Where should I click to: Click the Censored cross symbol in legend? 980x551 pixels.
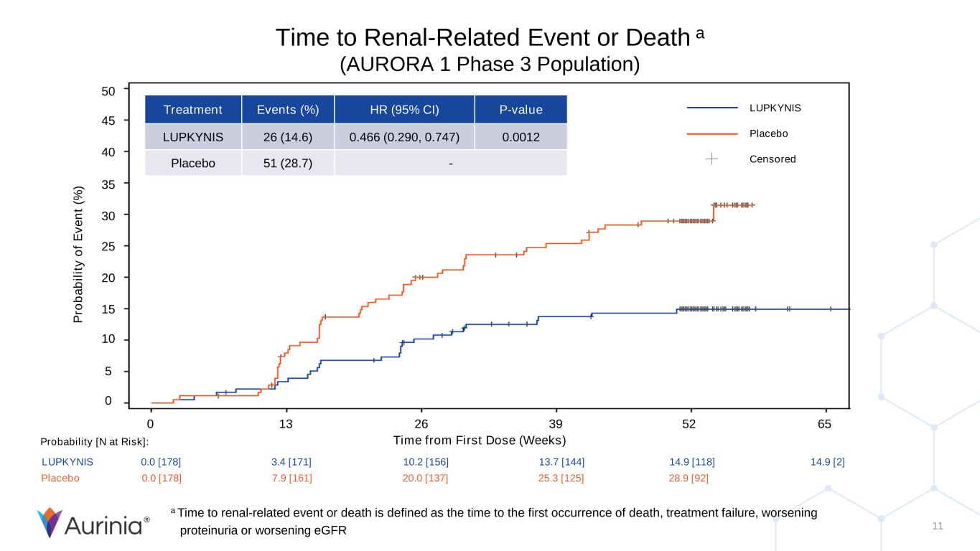pos(711,159)
